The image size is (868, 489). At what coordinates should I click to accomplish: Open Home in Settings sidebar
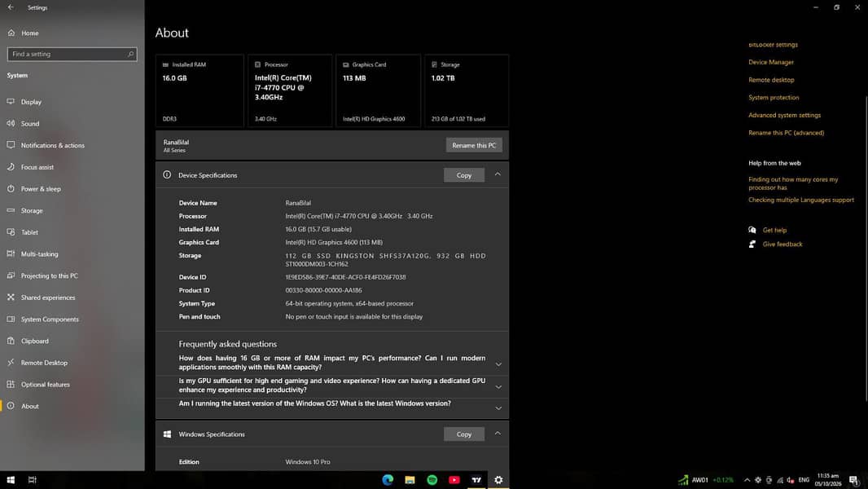[30, 33]
